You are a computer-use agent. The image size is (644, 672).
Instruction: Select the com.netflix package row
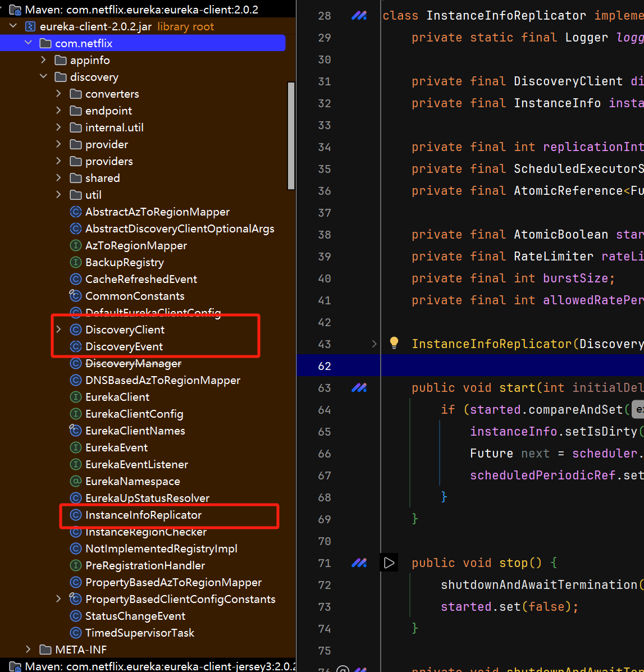(x=84, y=43)
